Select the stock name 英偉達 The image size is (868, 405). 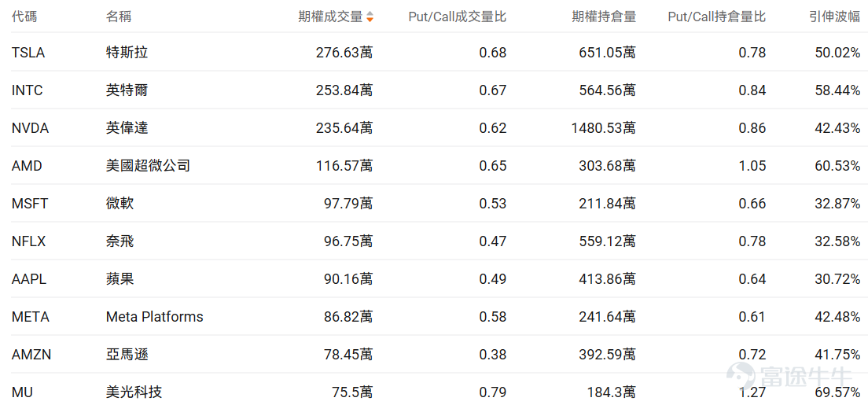tap(127, 128)
